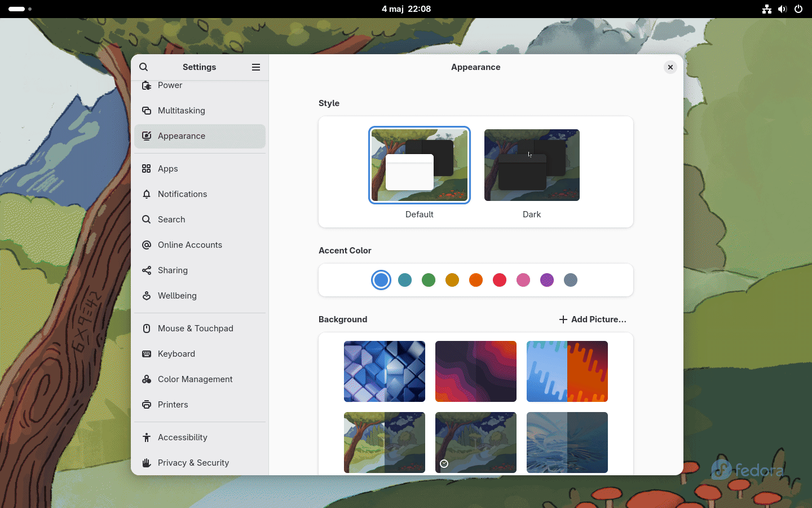This screenshot has width=812, height=508.
Task: Click the volume icon in top bar
Action: coord(783,9)
